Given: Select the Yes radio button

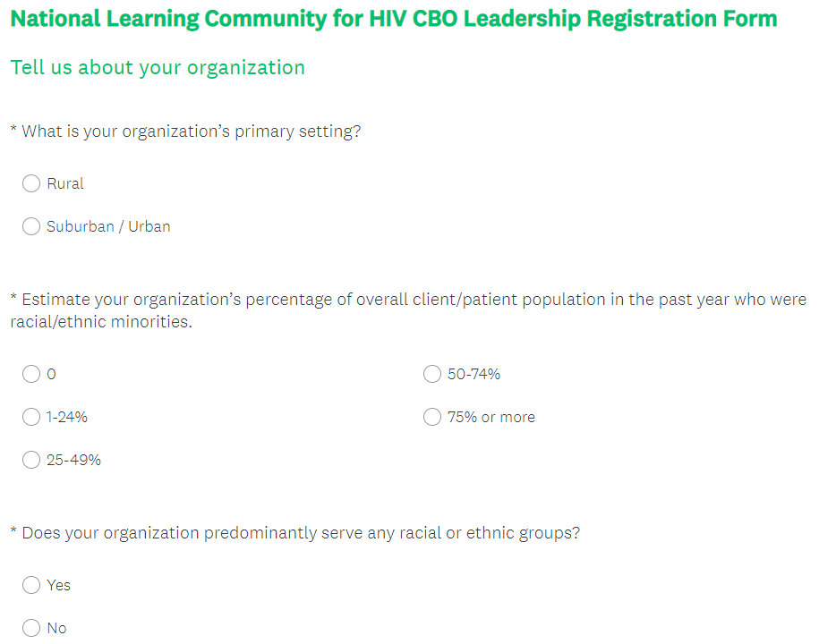Looking at the screenshot, I should coord(31,585).
